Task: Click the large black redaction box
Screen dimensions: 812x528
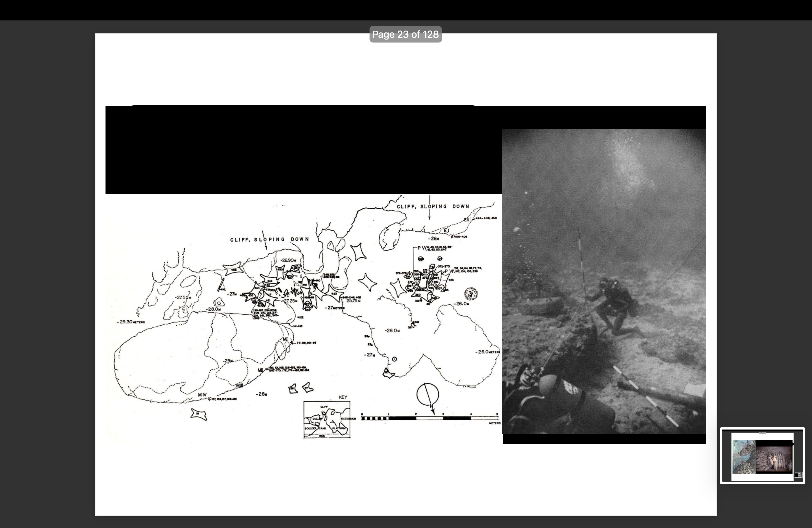Action: (x=303, y=150)
